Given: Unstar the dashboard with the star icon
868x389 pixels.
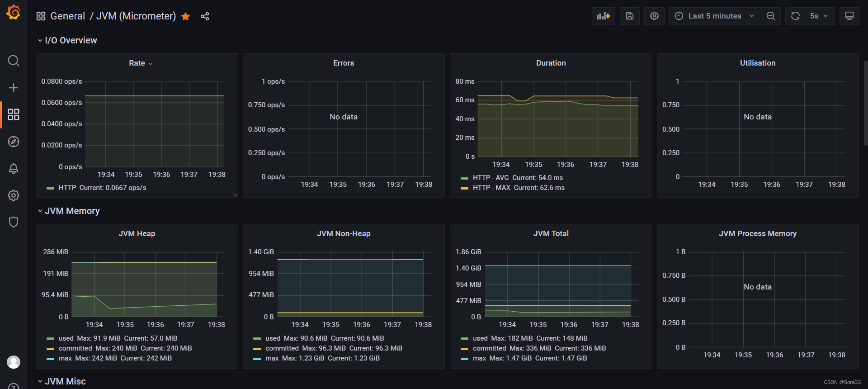Looking at the screenshot, I should click(185, 17).
